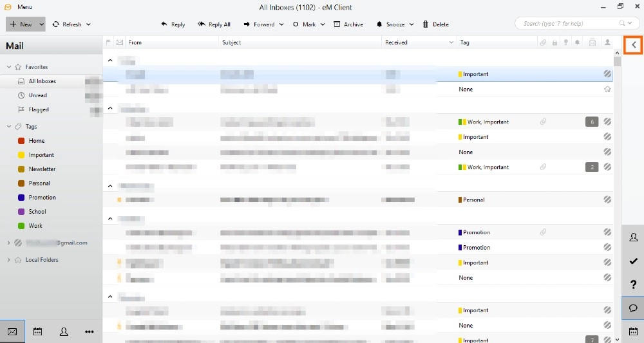Open the Agenda checkmark in right sidebar
The width and height of the screenshot is (644, 343).
point(633,261)
